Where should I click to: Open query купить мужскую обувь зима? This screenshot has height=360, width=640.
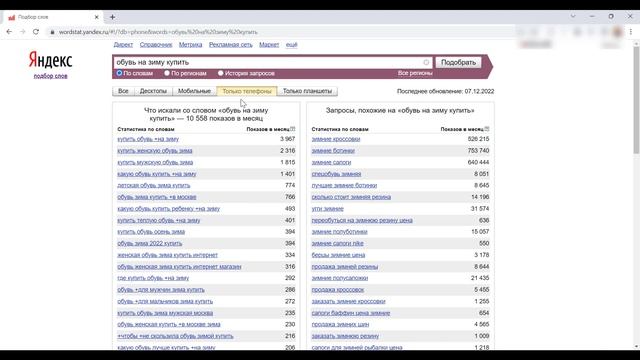click(x=155, y=162)
